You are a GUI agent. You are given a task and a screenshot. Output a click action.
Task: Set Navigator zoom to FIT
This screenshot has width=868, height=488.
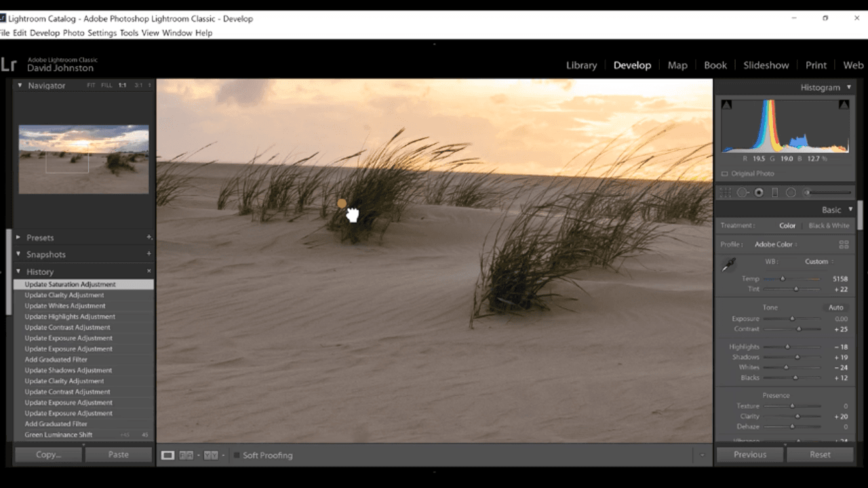pos(91,85)
